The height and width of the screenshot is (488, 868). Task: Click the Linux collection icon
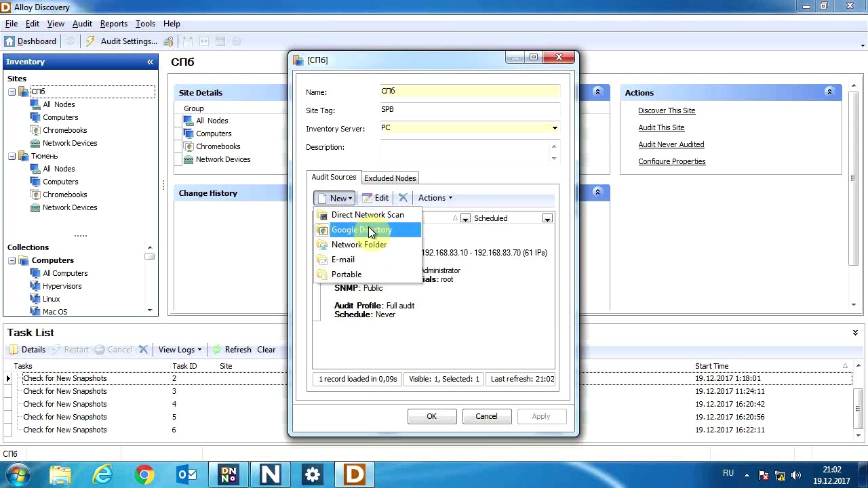pyautogui.click(x=35, y=299)
